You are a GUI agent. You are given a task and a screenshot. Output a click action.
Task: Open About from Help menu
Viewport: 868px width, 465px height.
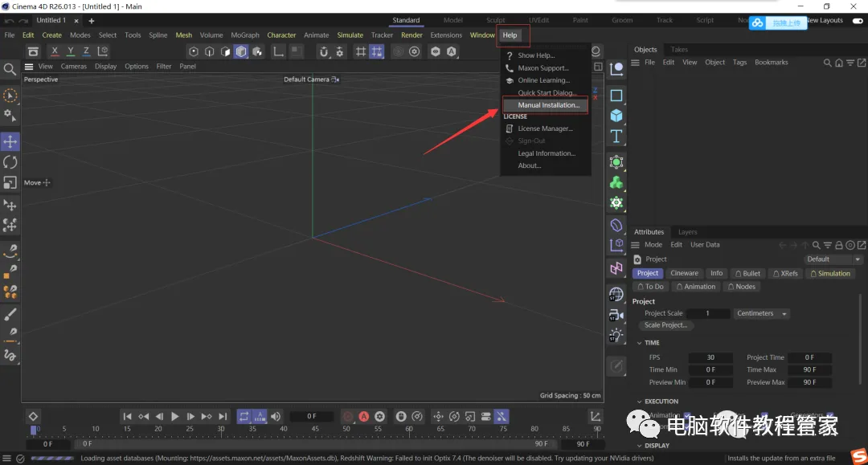pyautogui.click(x=529, y=165)
